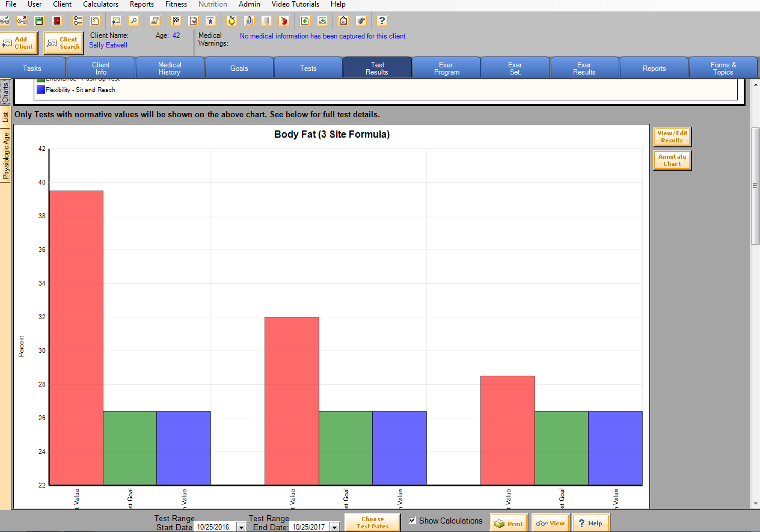The image size is (760, 532).
Task: Click the Annotate Chart button
Action: 672,160
